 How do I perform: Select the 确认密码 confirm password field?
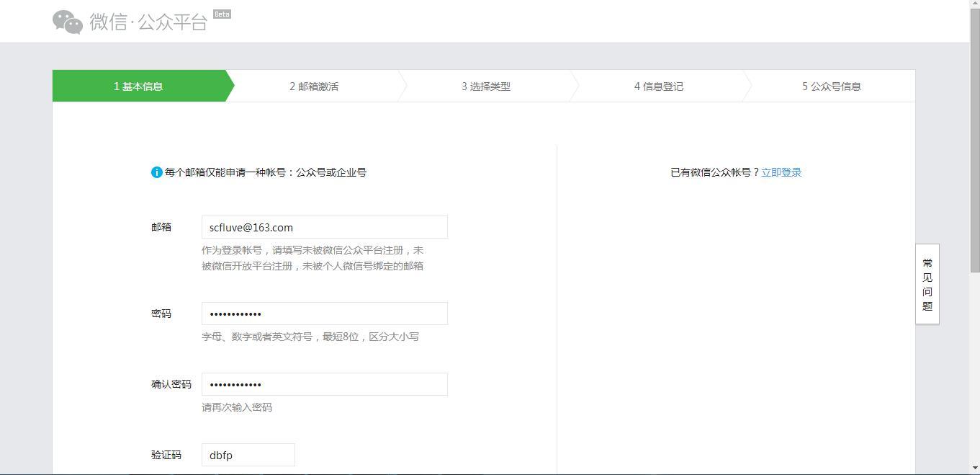(324, 384)
